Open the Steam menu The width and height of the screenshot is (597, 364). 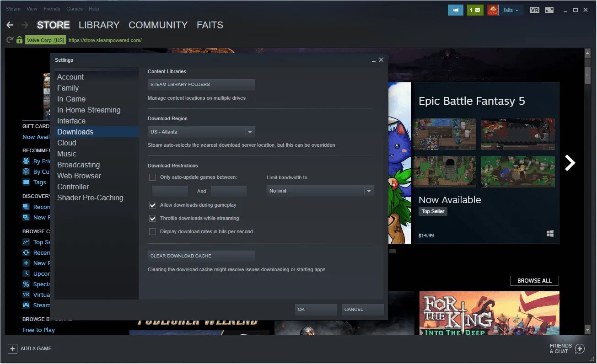pyautogui.click(x=13, y=9)
